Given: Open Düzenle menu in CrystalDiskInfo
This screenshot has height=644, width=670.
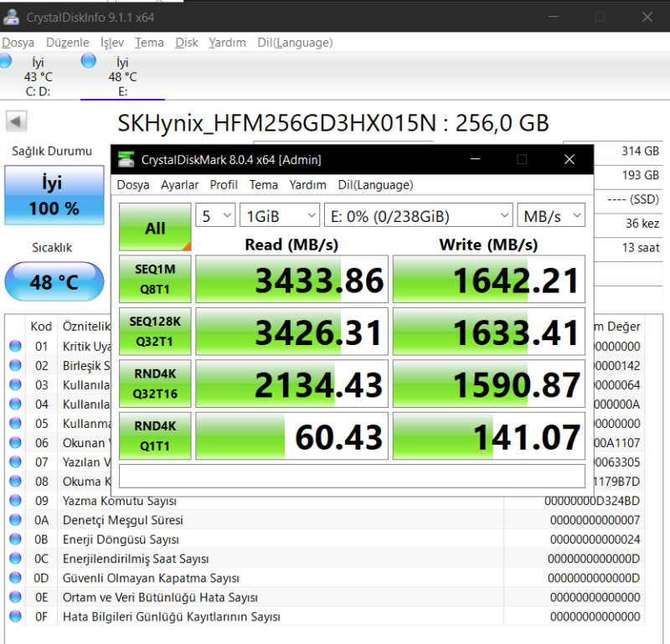Looking at the screenshot, I should [68, 43].
